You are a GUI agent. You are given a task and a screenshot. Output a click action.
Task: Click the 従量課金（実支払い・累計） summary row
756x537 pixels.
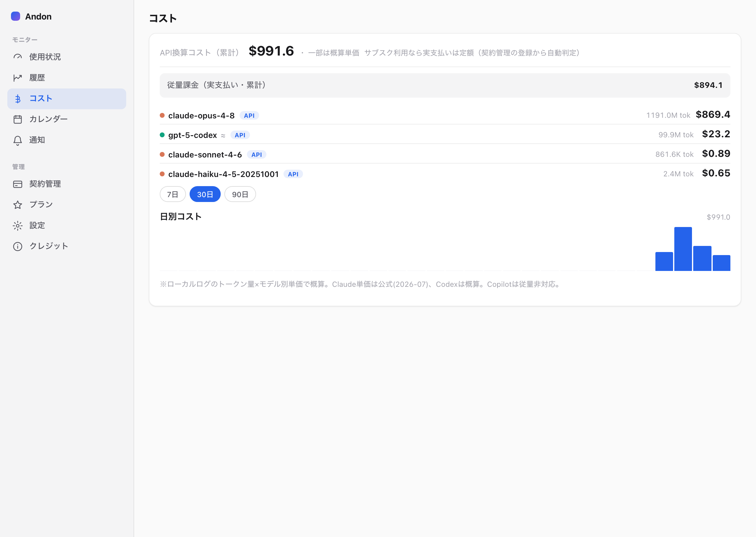coord(445,85)
